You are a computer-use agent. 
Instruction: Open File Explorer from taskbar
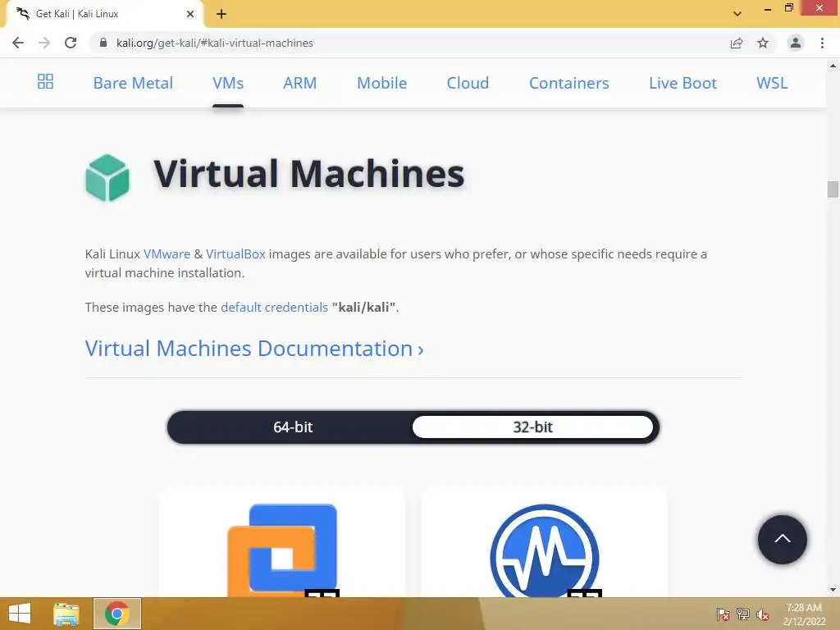tap(66, 614)
